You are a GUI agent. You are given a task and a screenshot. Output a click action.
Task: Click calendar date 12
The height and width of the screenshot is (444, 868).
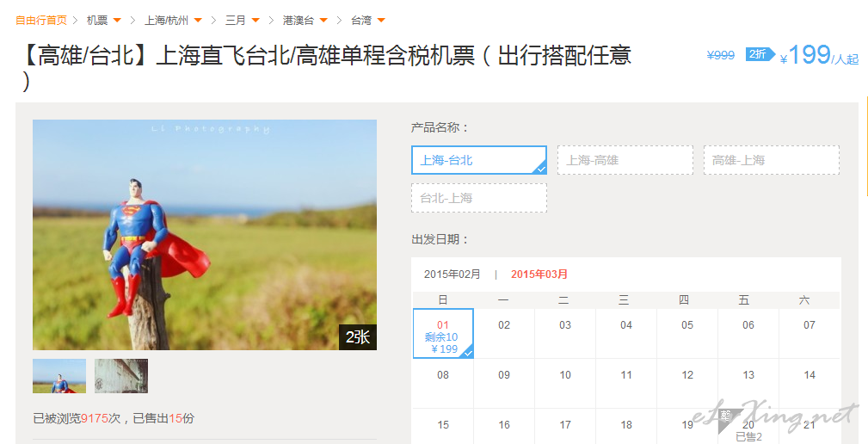(687, 383)
